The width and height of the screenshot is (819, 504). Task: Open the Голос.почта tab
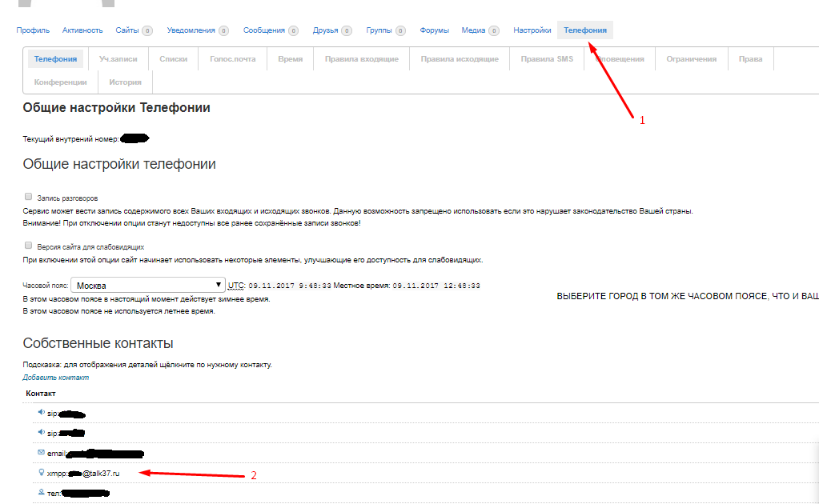pyautogui.click(x=232, y=59)
